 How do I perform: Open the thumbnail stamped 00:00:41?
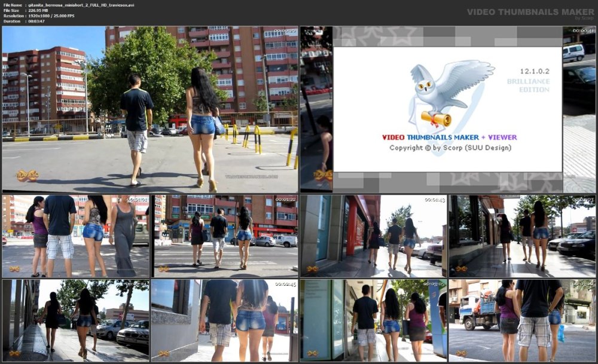tap(448, 109)
